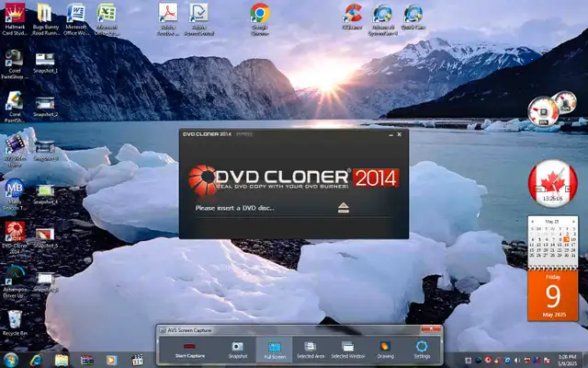Click the taskbar clock showing 1:26 PM
Image resolution: width=588 pixels, height=368 pixels.
[567, 360]
